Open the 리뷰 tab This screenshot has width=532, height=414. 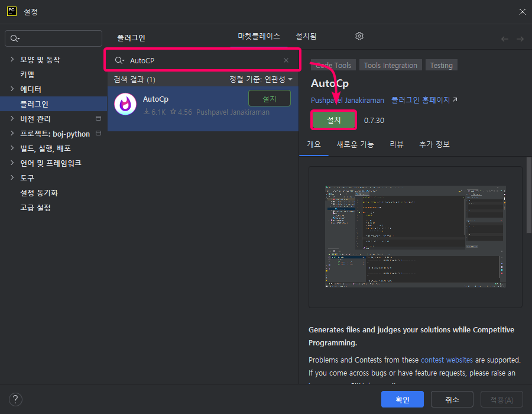[396, 144]
